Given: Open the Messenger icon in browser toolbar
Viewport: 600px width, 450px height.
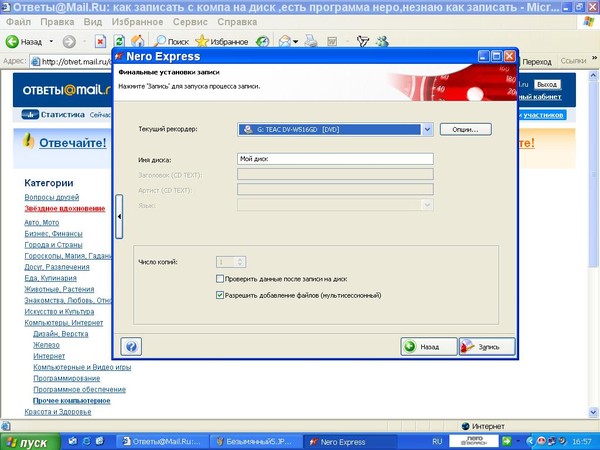Looking at the screenshot, I should 382,41.
